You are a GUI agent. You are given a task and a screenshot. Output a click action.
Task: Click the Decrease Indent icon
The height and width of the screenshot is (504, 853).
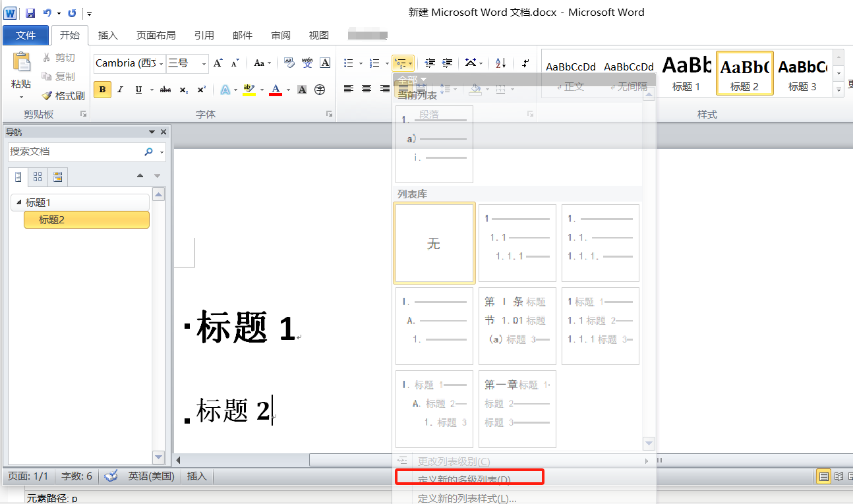coord(430,63)
